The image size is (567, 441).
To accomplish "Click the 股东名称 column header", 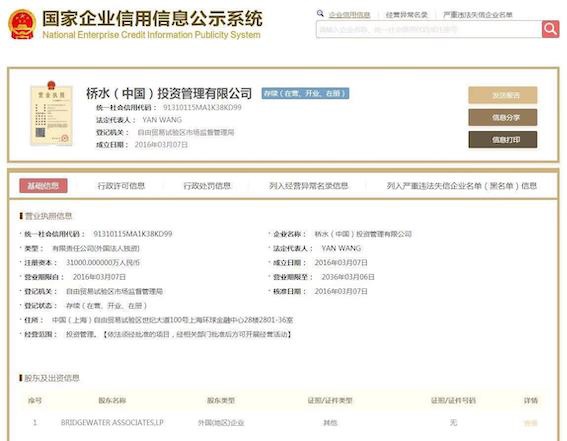I will 112,401.
